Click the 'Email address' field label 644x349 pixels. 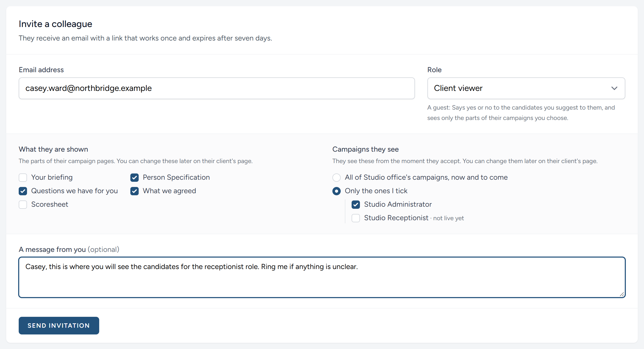(41, 70)
